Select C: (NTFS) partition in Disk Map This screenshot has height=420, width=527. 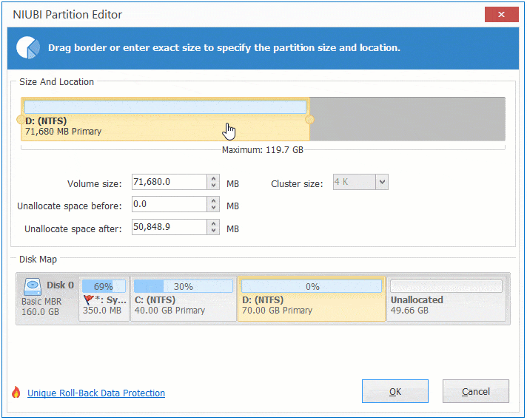(x=183, y=300)
